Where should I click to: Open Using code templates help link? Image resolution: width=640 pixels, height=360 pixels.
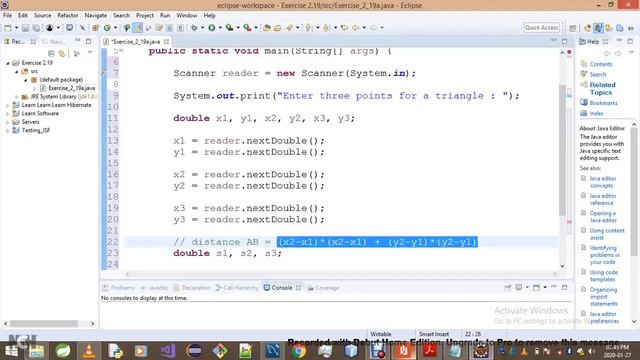[x=603, y=276]
